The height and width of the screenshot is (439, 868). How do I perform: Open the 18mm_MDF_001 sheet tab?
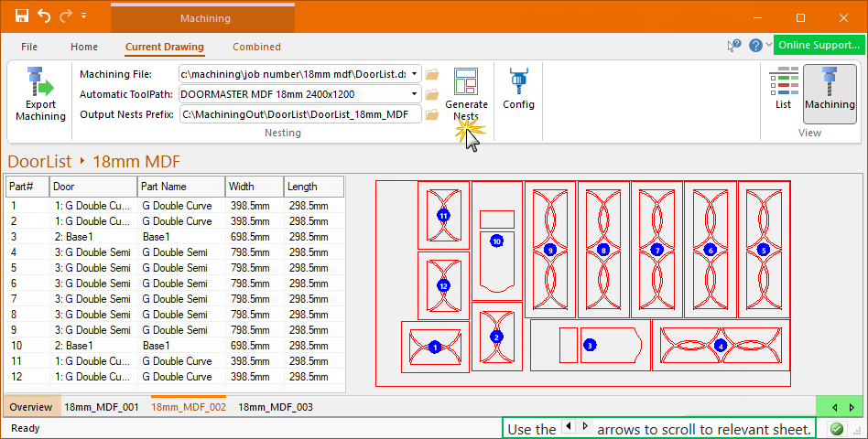coord(102,407)
